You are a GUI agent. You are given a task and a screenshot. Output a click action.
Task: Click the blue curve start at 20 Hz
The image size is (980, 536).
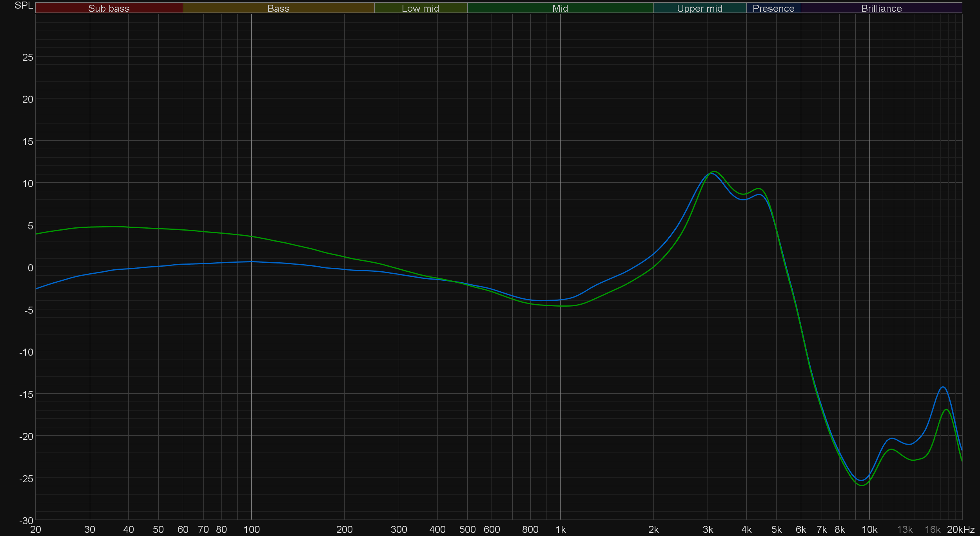tap(36, 289)
